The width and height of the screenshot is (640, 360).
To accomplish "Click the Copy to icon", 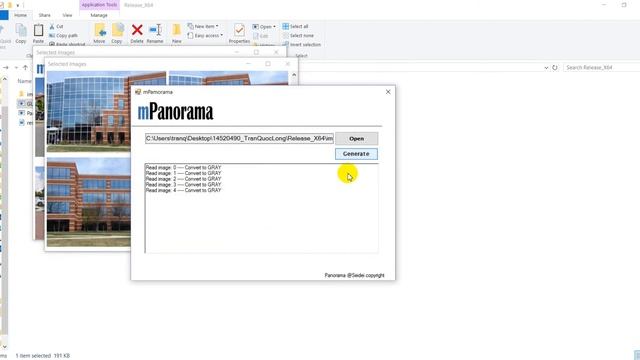I will click(x=117, y=33).
